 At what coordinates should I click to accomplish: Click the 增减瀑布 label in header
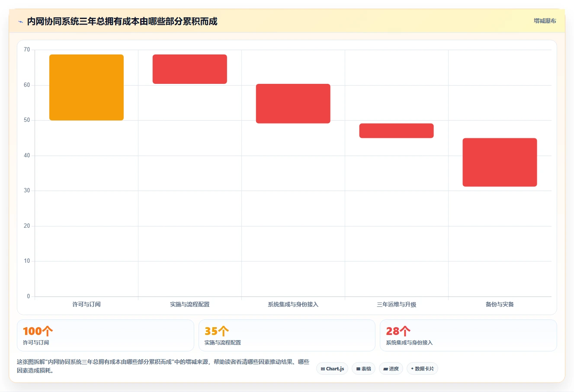click(545, 21)
